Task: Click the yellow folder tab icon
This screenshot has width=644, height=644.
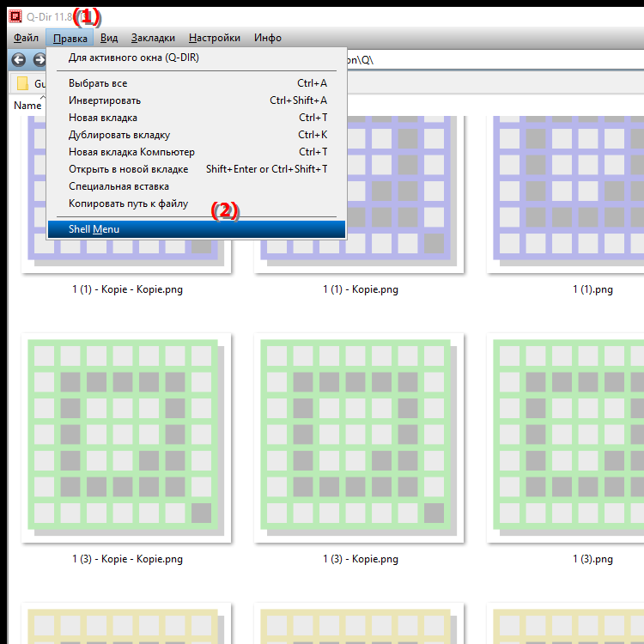Action: (x=22, y=83)
